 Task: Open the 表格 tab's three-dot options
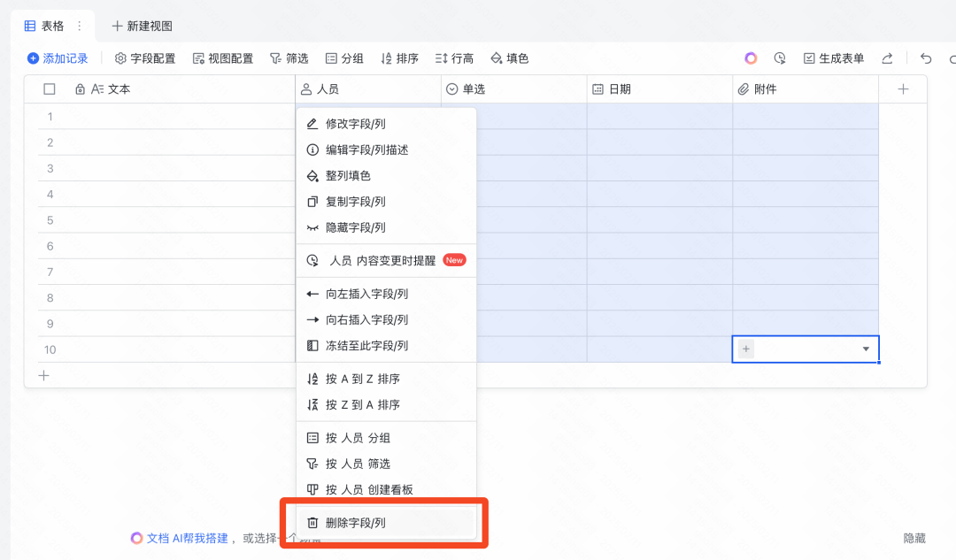80,27
